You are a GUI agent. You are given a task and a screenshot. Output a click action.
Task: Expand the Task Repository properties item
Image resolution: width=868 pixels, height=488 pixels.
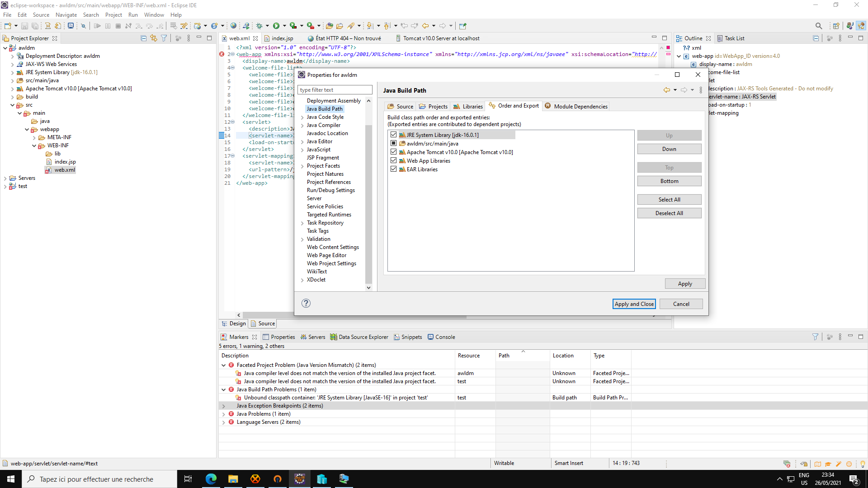302,223
